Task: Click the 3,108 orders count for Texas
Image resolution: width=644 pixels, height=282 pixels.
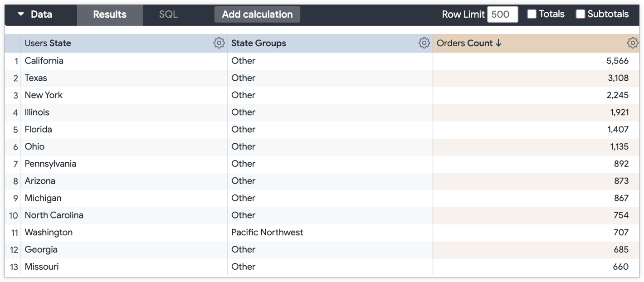Action: (x=618, y=78)
